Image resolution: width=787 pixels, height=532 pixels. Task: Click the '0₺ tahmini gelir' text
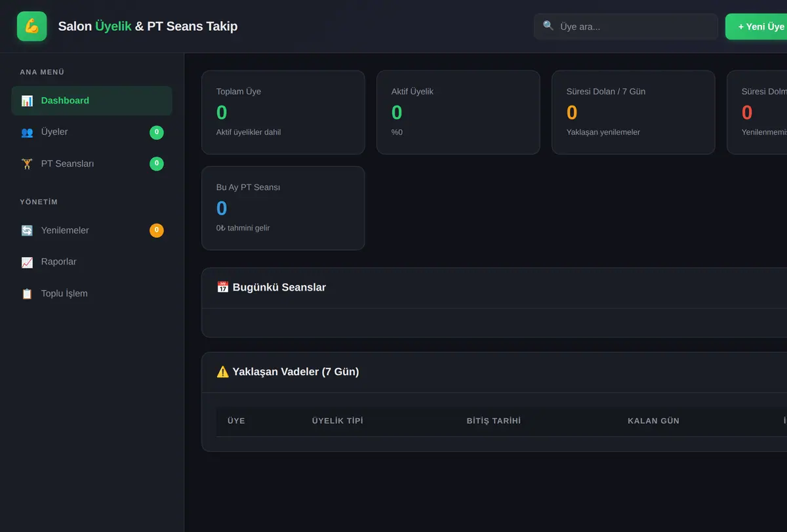[243, 228]
